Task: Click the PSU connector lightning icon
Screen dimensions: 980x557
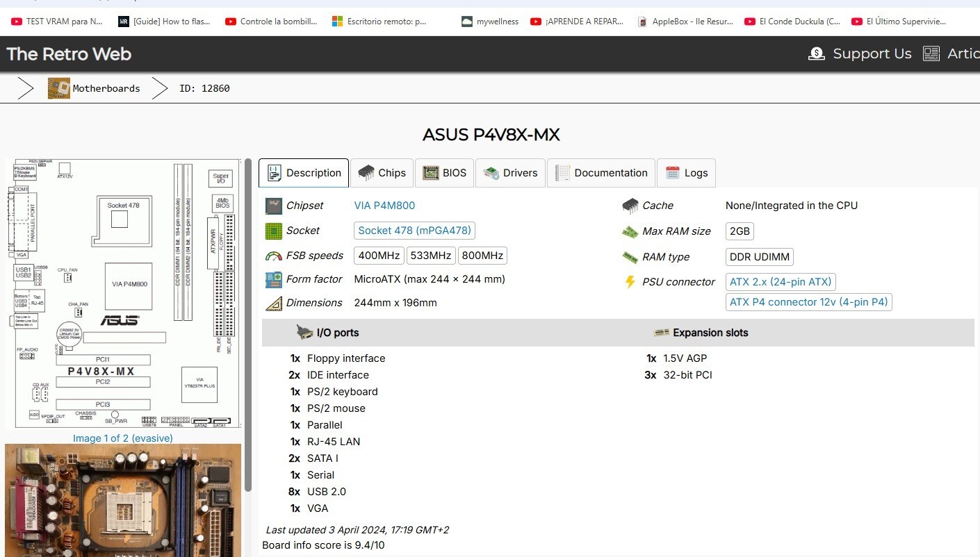Action: [x=630, y=282]
